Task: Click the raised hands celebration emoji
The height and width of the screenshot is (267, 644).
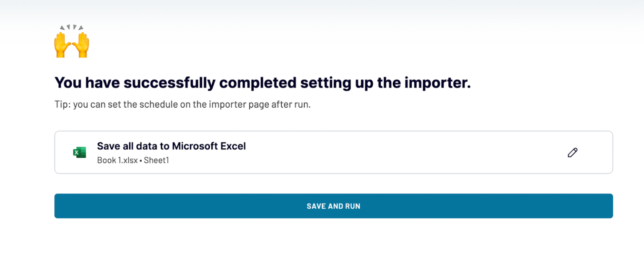Action: click(x=72, y=41)
